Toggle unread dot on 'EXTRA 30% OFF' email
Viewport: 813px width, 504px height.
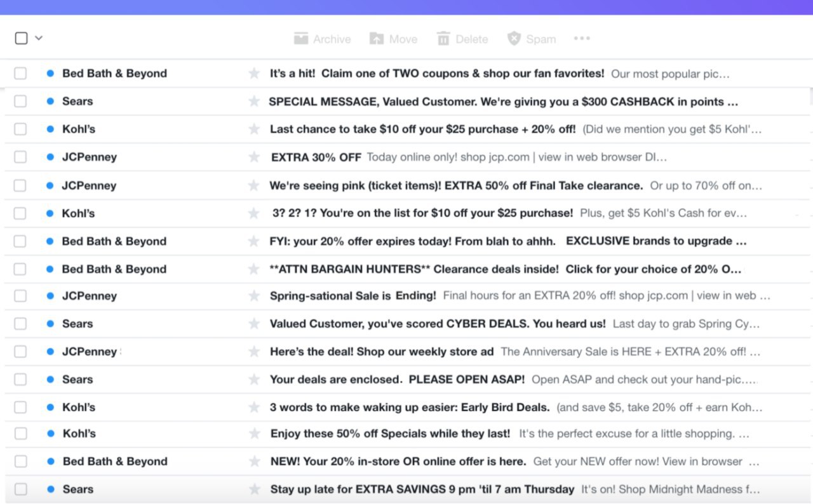click(x=50, y=157)
